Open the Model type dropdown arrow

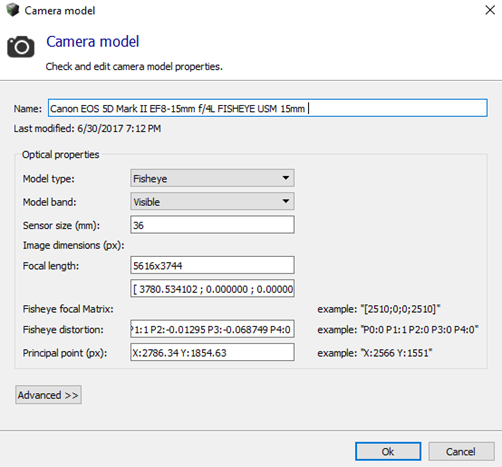pyautogui.click(x=286, y=178)
